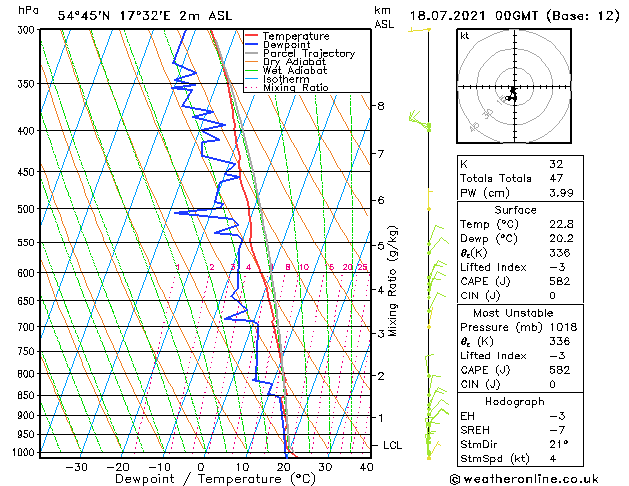
Task: Click 'CAPE (J)' label in Surface section
Action: (485, 281)
